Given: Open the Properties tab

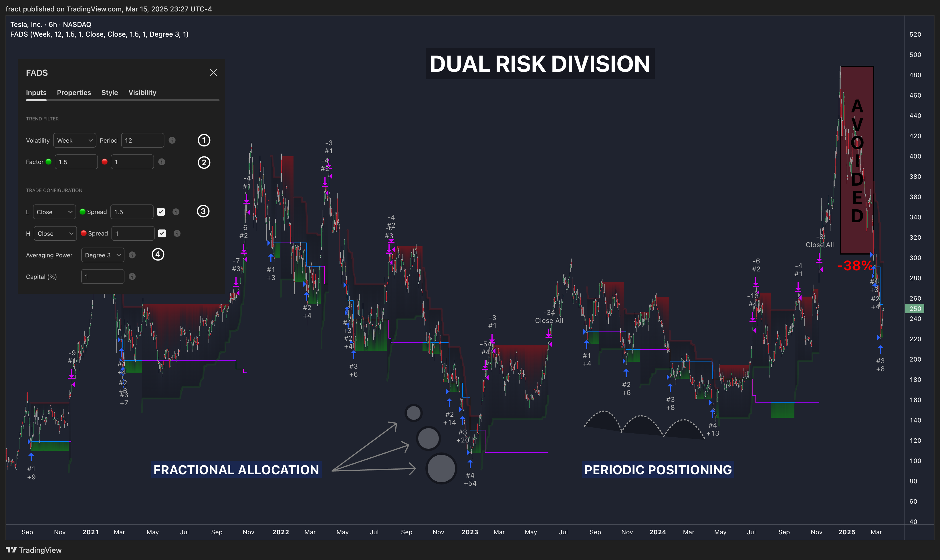Looking at the screenshot, I should pos(74,92).
